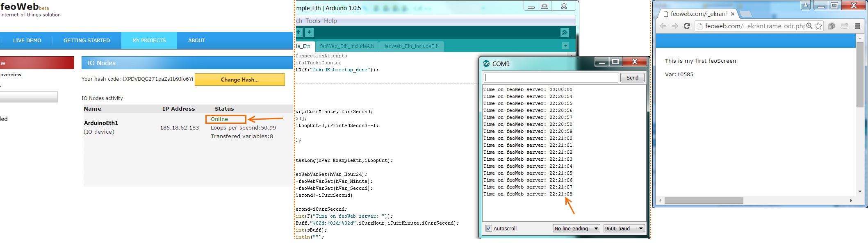868x248 pixels.
Task: Click the Arduino Open sketch up-arrow icon
Action: tap(299, 32)
